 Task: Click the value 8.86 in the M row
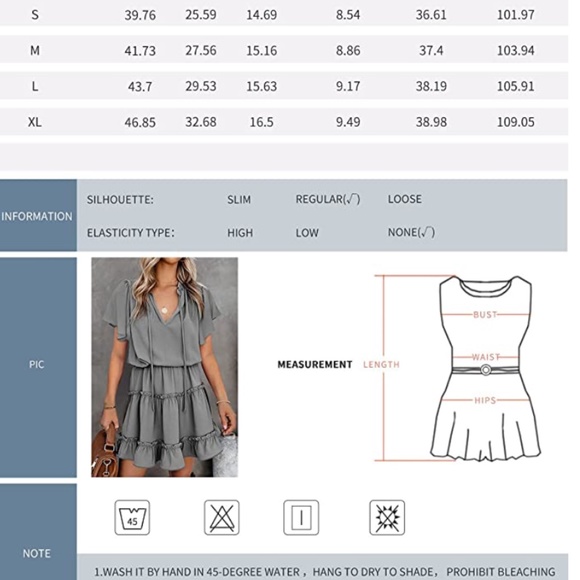click(348, 50)
